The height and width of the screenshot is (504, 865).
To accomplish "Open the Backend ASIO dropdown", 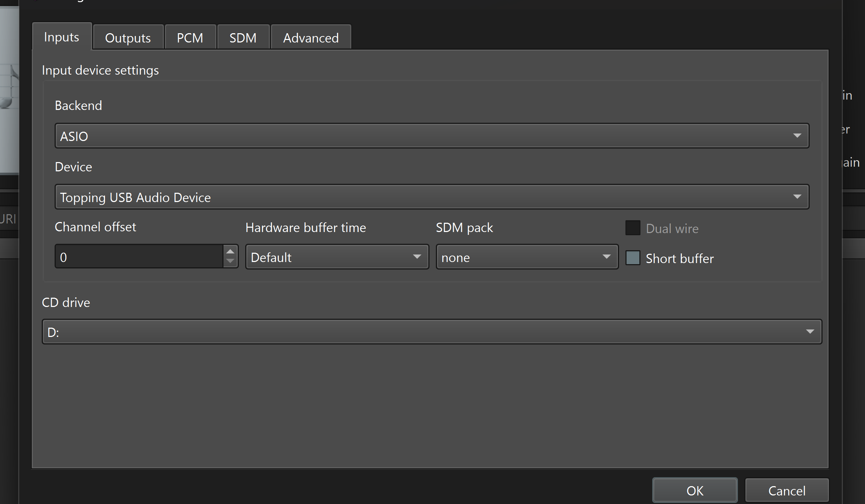I will click(432, 136).
